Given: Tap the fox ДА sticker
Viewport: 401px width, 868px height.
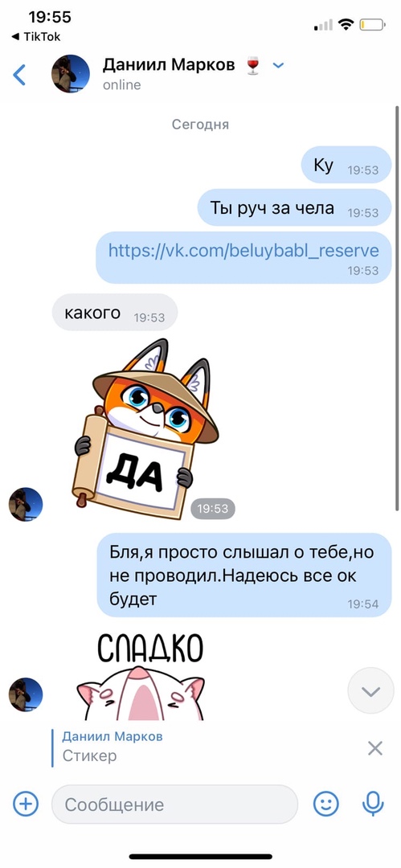Looking at the screenshot, I should coord(145,429).
